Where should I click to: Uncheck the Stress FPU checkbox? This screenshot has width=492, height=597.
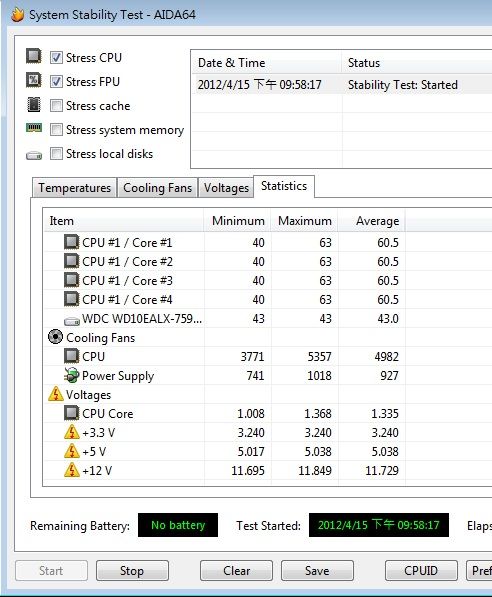(x=56, y=81)
